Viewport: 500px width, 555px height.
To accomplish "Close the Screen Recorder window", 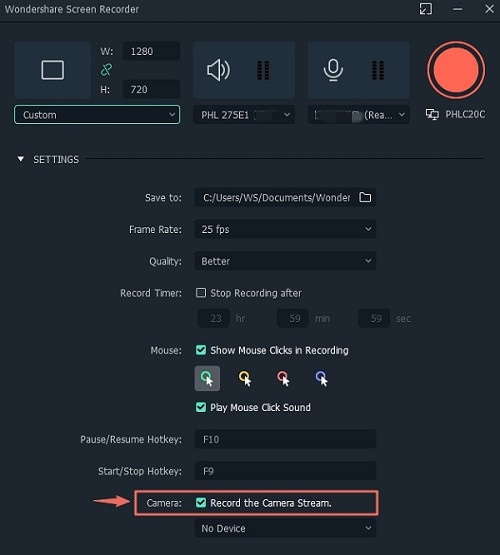I will pos(489,9).
